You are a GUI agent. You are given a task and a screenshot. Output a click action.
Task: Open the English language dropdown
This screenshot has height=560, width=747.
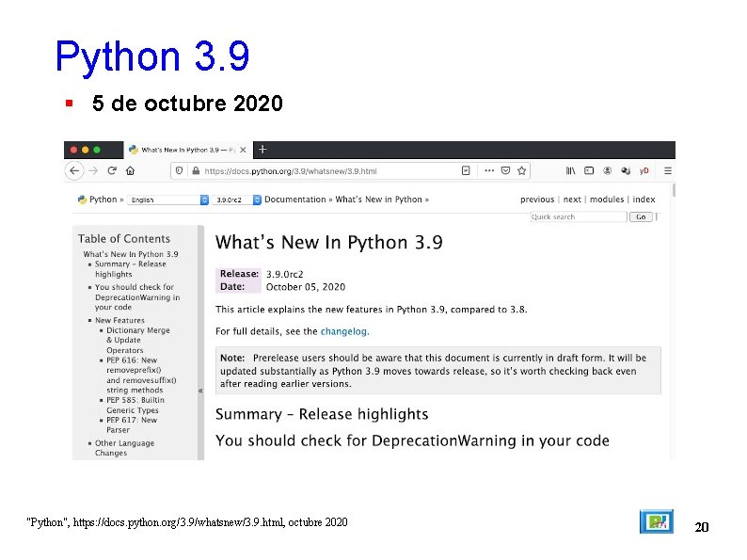(x=168, y=200)
